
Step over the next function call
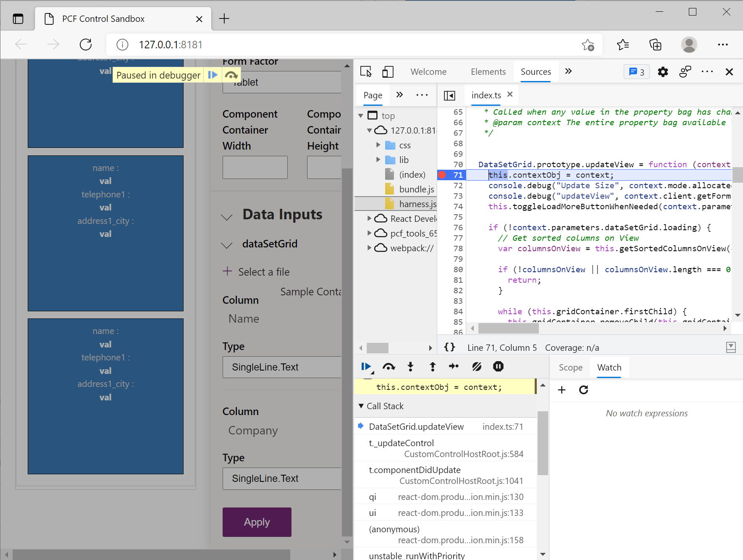[389, 366]
